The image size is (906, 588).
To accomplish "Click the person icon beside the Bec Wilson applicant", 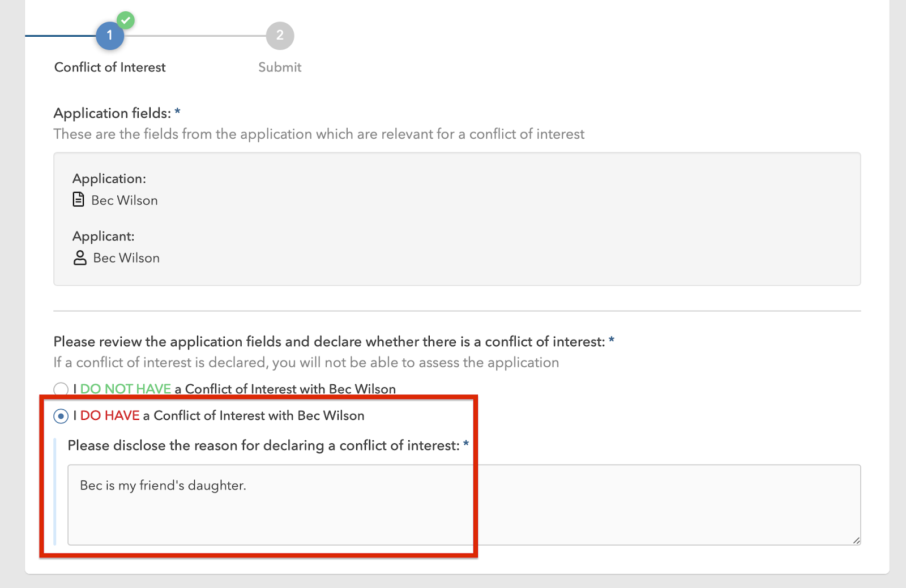I will (80, 258).
